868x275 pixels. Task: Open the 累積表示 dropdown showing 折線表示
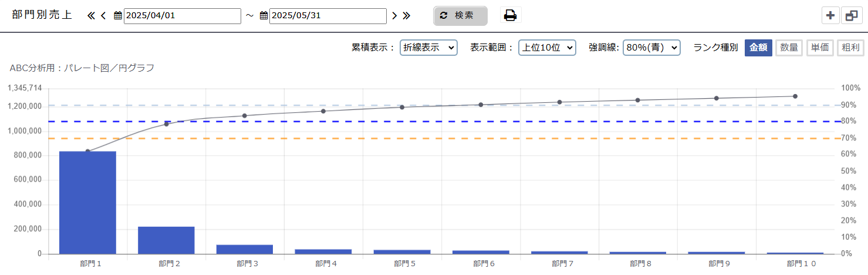428,48
